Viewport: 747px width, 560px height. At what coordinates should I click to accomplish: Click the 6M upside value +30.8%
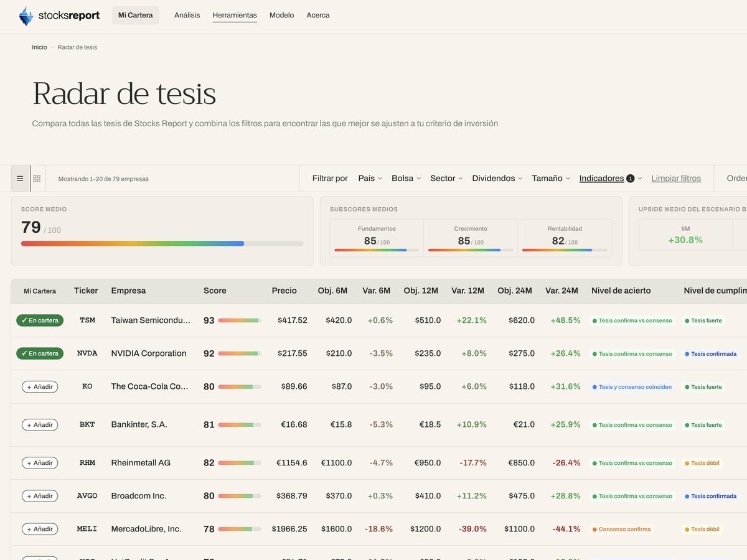click(685, 240)
